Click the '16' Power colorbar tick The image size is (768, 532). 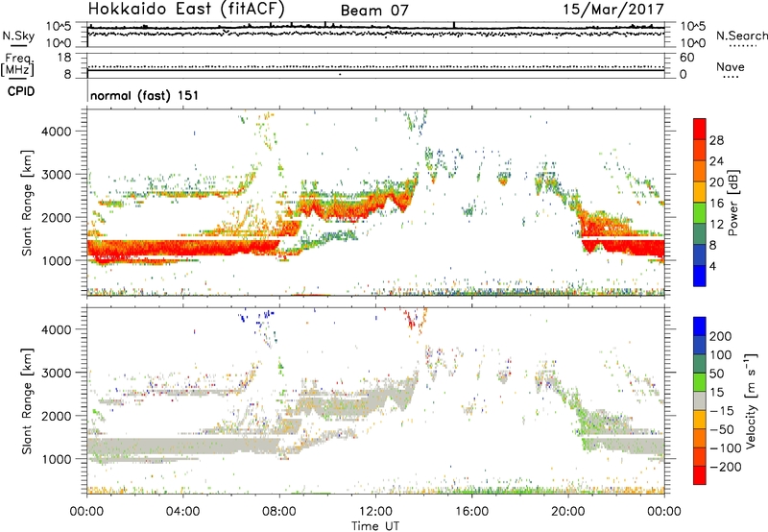click(x=716, y=204)
